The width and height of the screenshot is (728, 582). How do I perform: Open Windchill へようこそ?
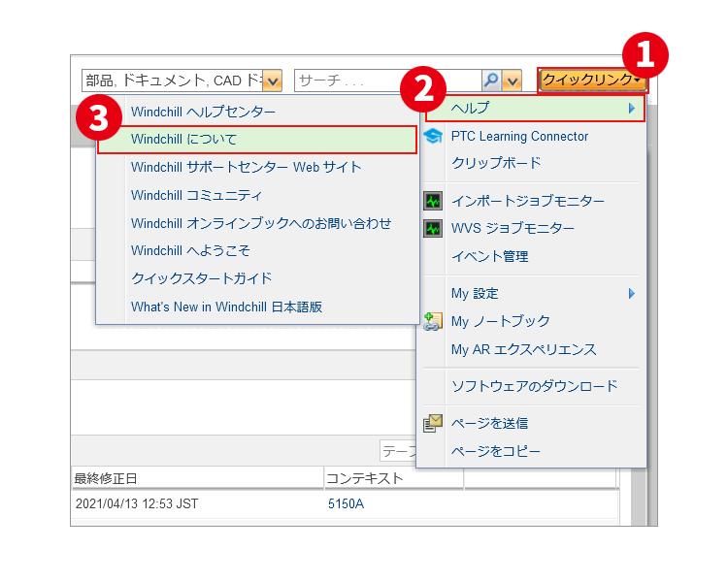pyautogui.click(x=190, y=250)
